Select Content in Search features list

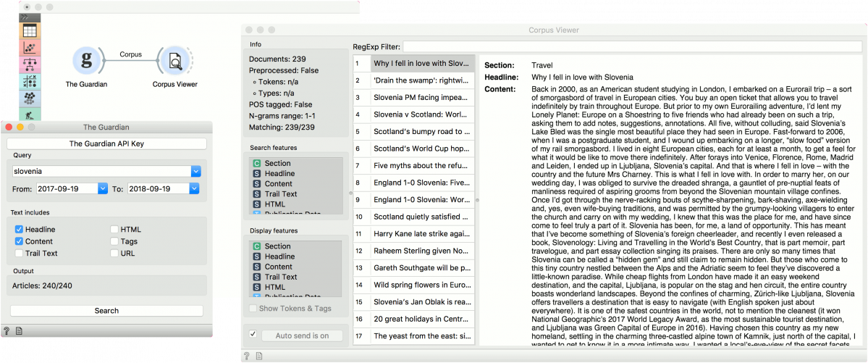(x=295, y=183)
